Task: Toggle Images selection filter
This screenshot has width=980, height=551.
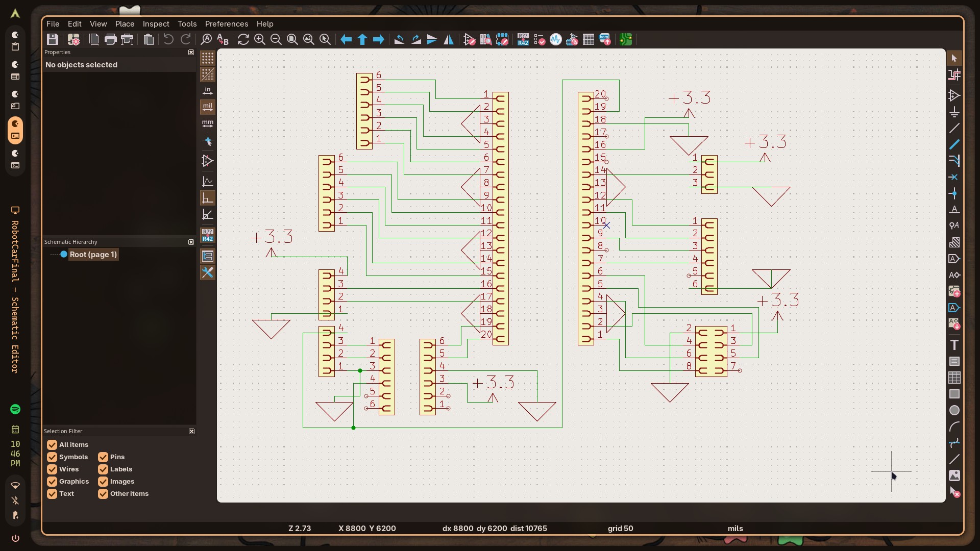Action: pos(103,482)
